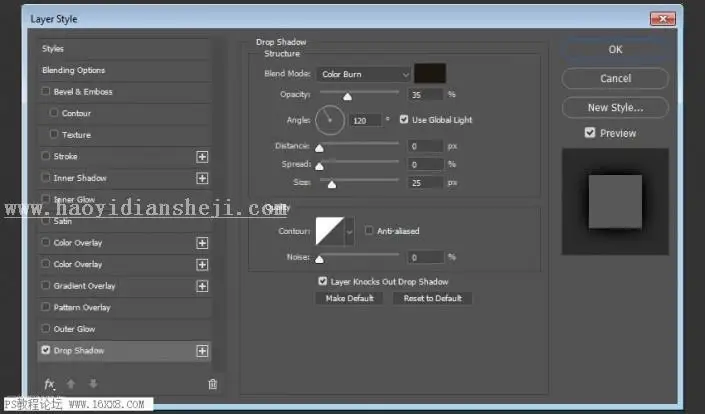Viewport: 705px width, 414px height.
Task: Click the Opacity slider handle
Action: 348,97
